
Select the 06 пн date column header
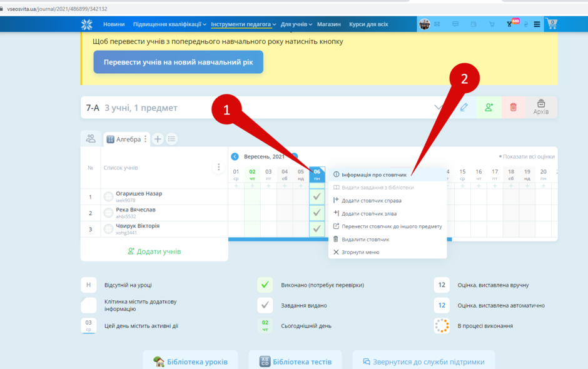pos(317,174)
